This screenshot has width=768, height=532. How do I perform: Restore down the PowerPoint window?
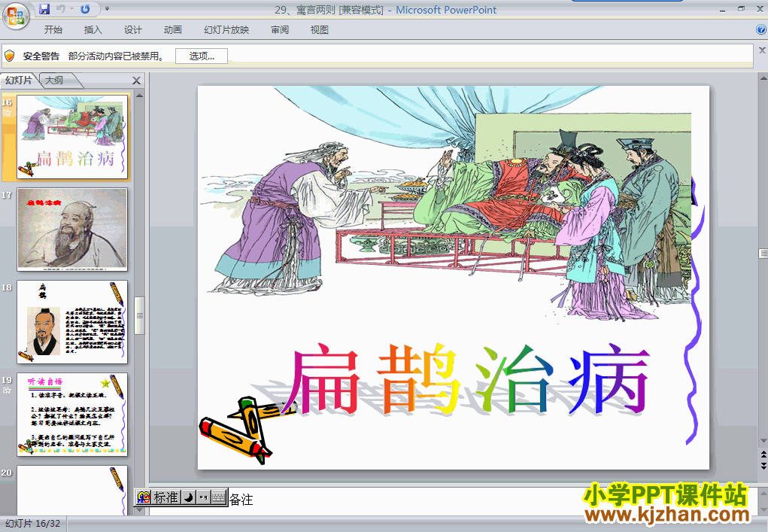click(741, 9)
